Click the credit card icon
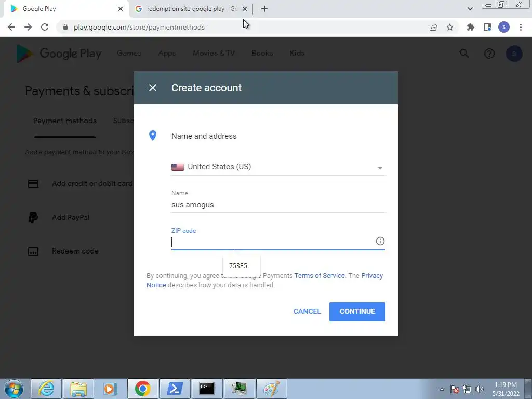 33,183
